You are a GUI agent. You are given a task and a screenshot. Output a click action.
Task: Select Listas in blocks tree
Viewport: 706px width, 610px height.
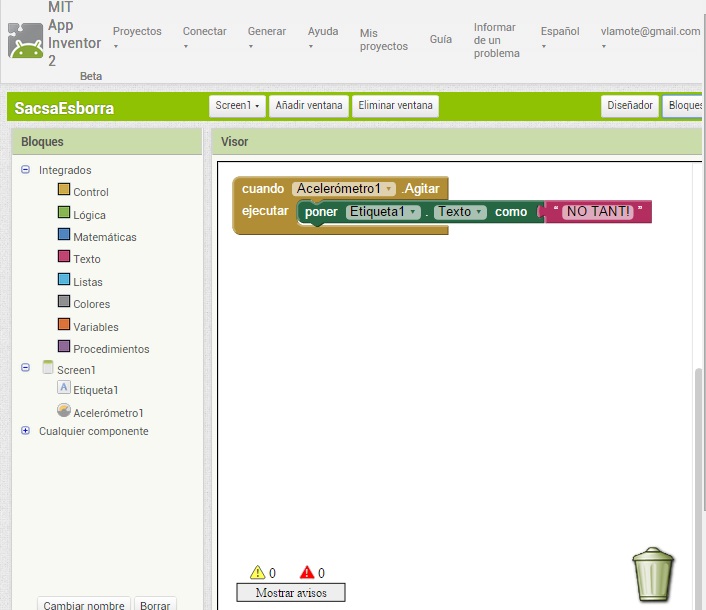[88, 282]
